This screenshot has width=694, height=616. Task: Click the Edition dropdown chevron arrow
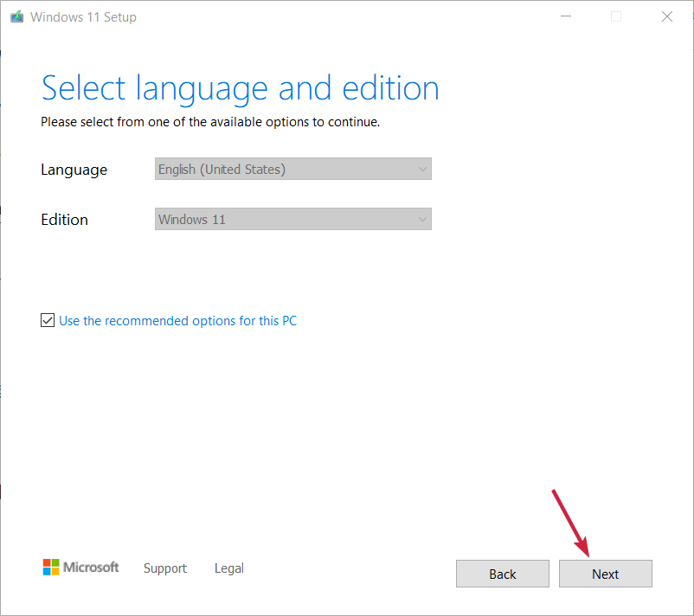tap(421, 219)
